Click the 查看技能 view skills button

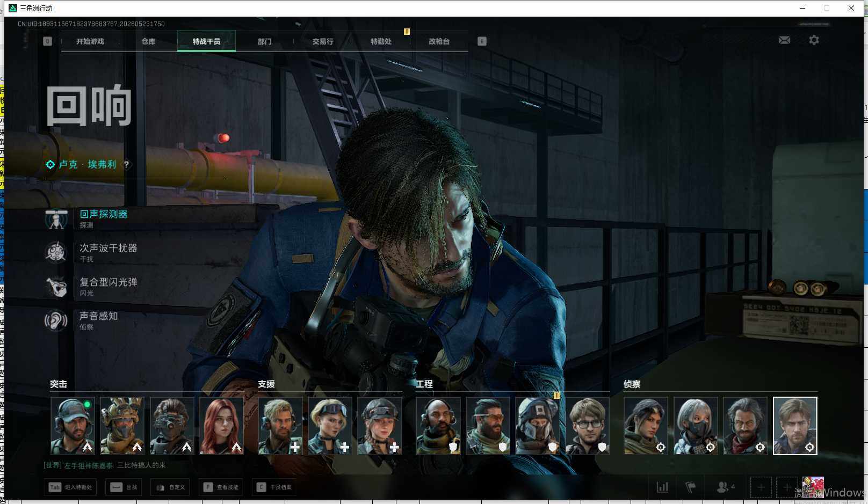point(221,487)
